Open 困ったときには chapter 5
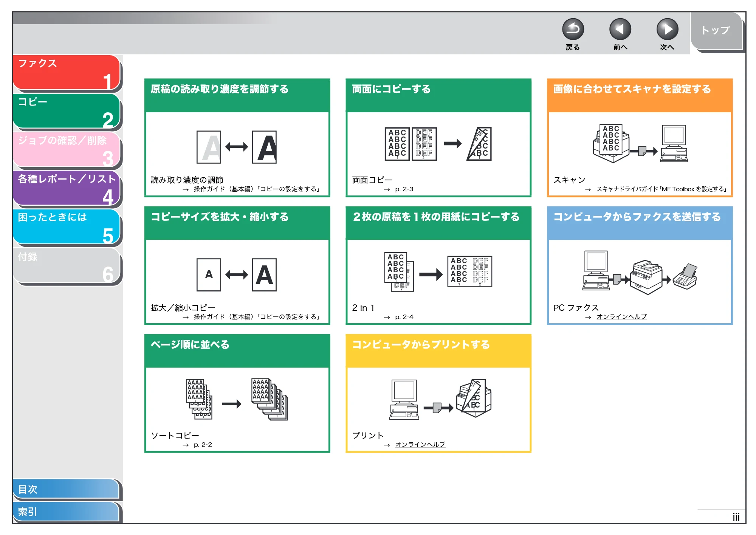The height and width of the screenshot is (535, 756). click(67, 227)
